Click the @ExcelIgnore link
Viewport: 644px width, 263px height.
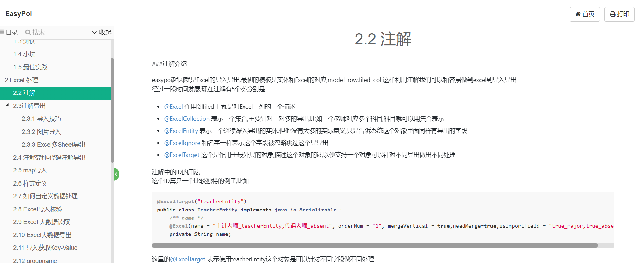182,143
